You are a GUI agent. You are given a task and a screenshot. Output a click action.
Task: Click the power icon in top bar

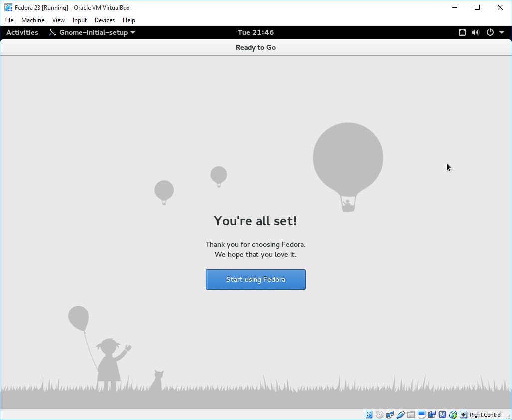[x=490, y=32]
